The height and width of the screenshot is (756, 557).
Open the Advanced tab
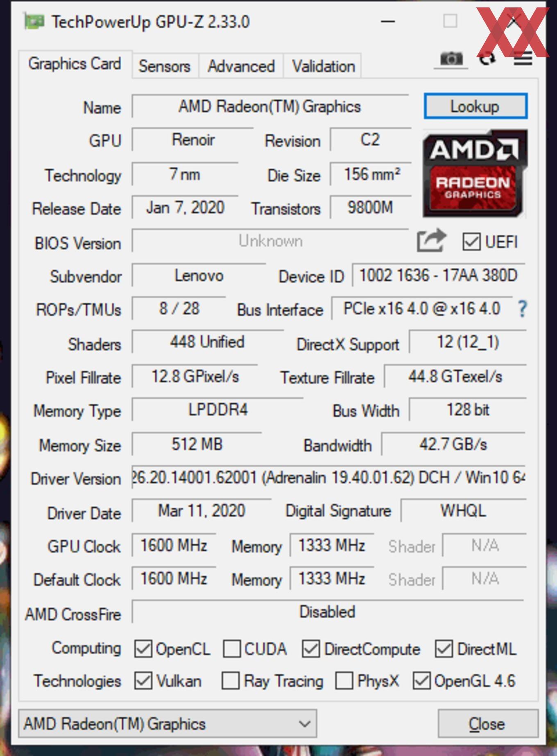tap(241, 66)
